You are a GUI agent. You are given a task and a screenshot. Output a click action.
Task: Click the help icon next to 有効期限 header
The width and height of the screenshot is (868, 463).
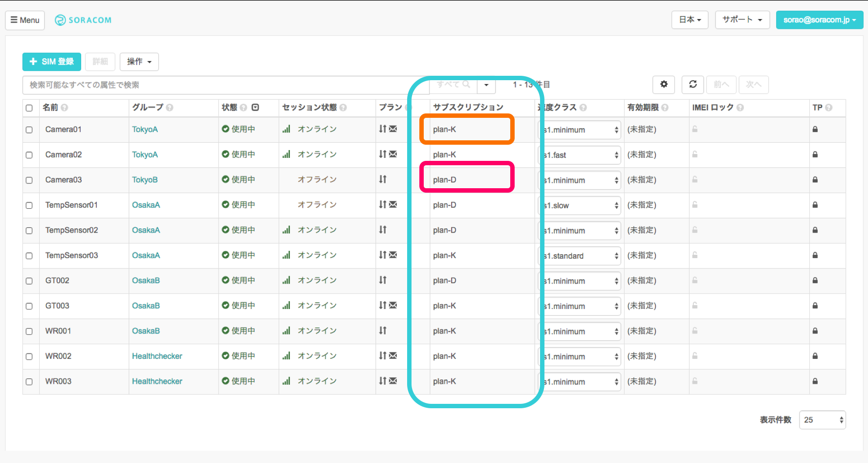(665, 108)
